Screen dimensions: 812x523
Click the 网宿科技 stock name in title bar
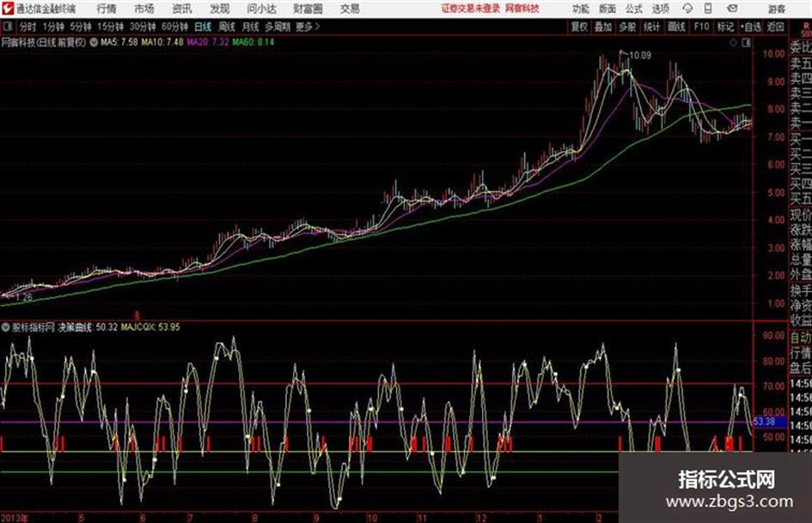(x=522, y=9)
